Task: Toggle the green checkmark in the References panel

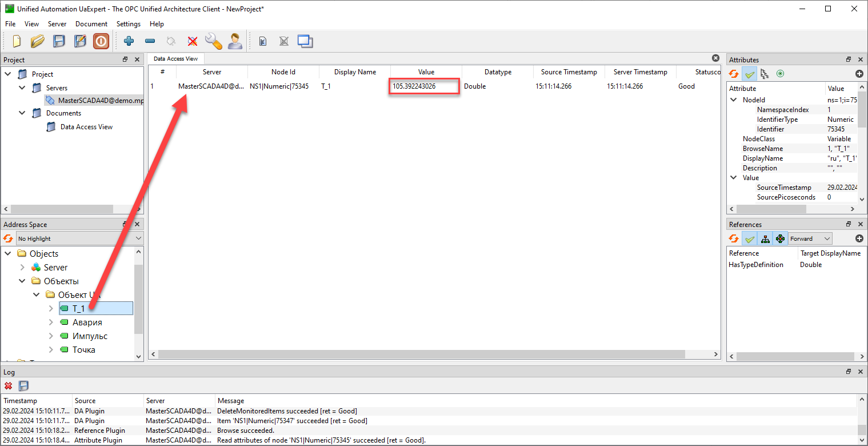Action: [x=749, y=238]
